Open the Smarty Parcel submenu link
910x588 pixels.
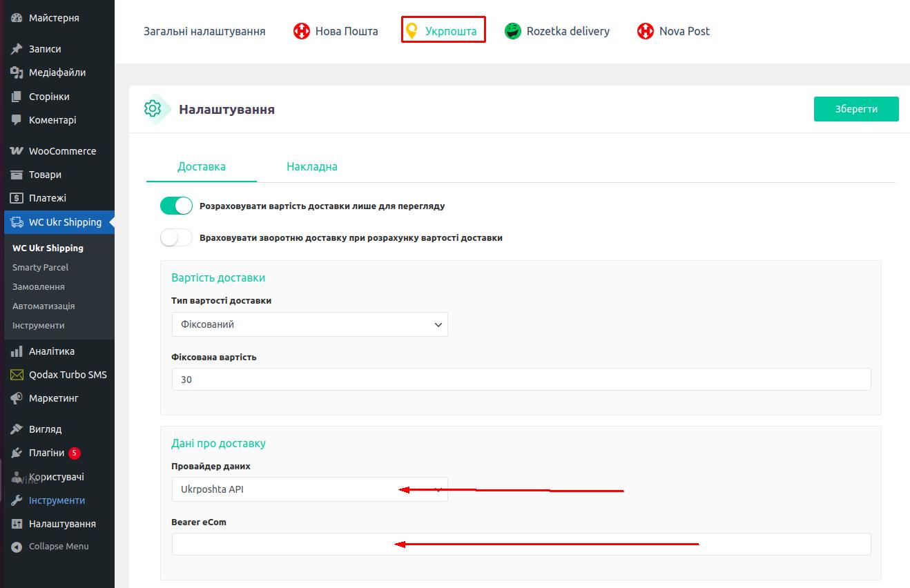40,267
